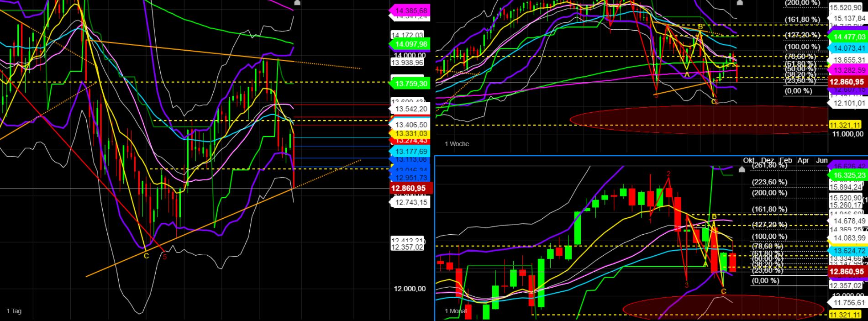Click the 14.083,99 price label in monthly chart
This screenshot has width=868, height=321.
click(x=848, y=238)
